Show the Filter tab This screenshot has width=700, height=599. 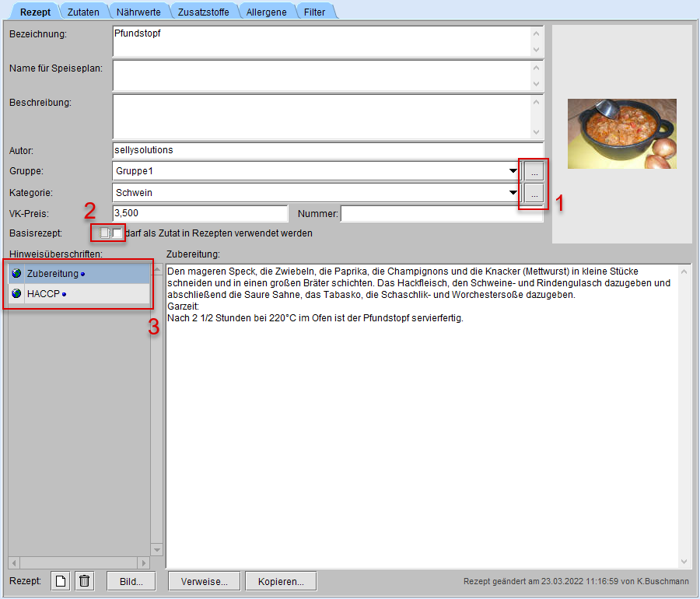point(315,12)
